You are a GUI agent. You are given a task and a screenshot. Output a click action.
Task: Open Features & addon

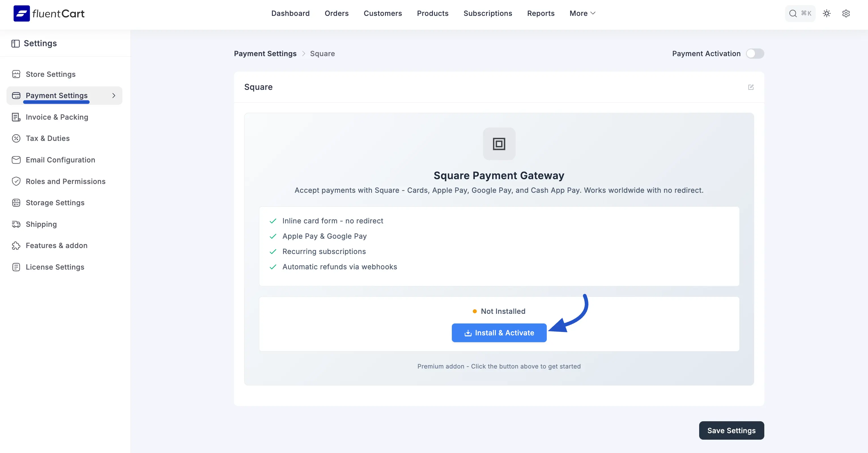[64, 245]
